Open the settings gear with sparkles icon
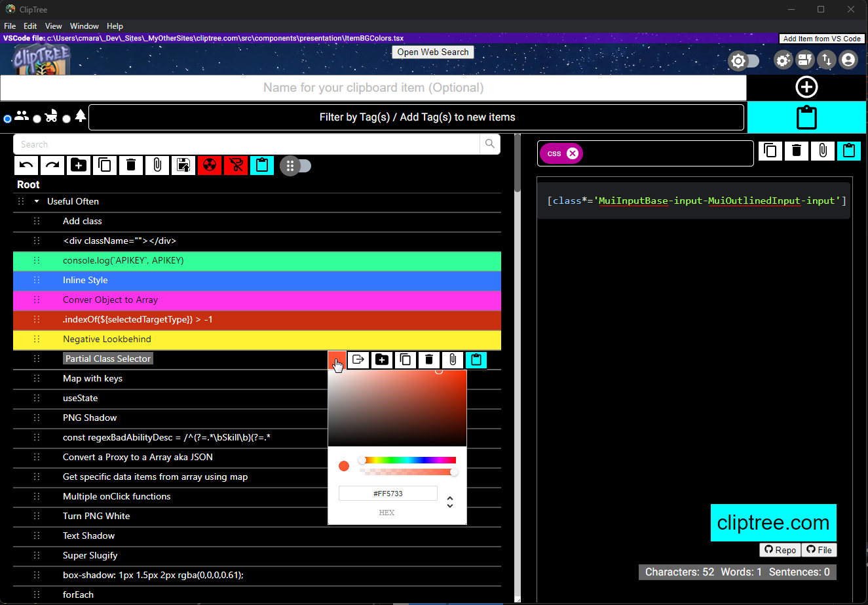 click(783, 60)
